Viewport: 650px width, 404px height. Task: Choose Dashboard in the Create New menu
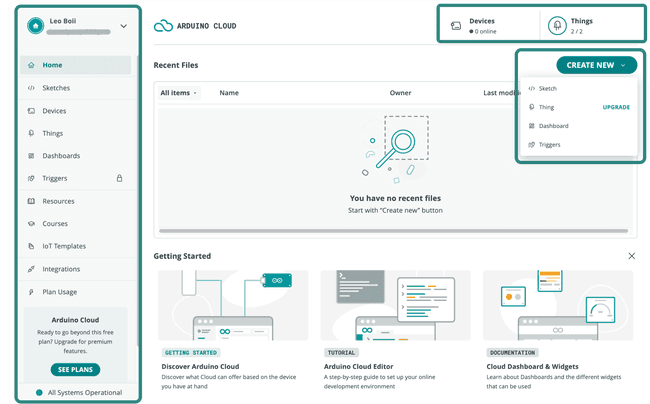[553, 126]
